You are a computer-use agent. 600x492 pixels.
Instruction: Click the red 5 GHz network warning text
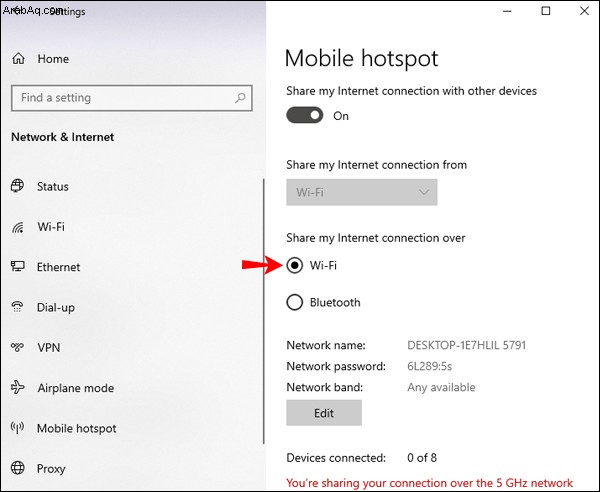point(429,483)
